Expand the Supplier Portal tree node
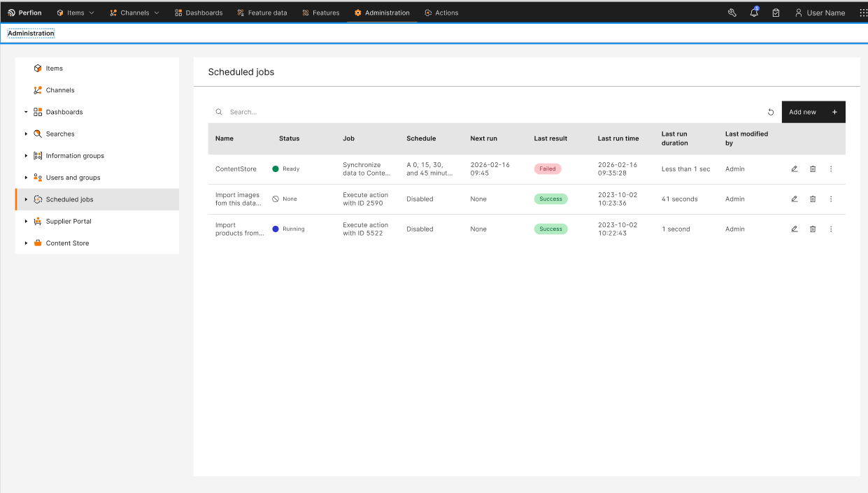The width and height of the screenshot is (868, 493). tap(26, 221)
